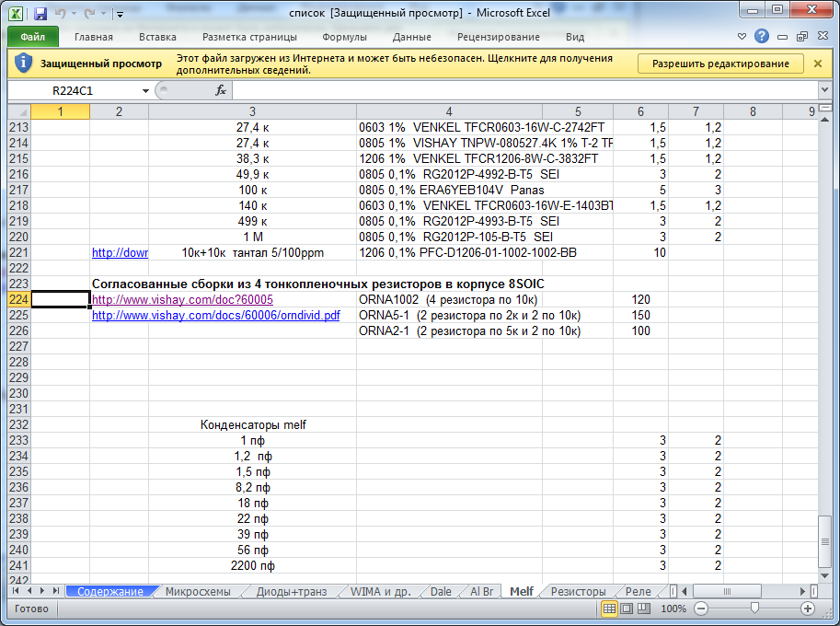Click the Redo arrow icon
The width and height of the screenshot is (840, 626).
tap(89, 14)
